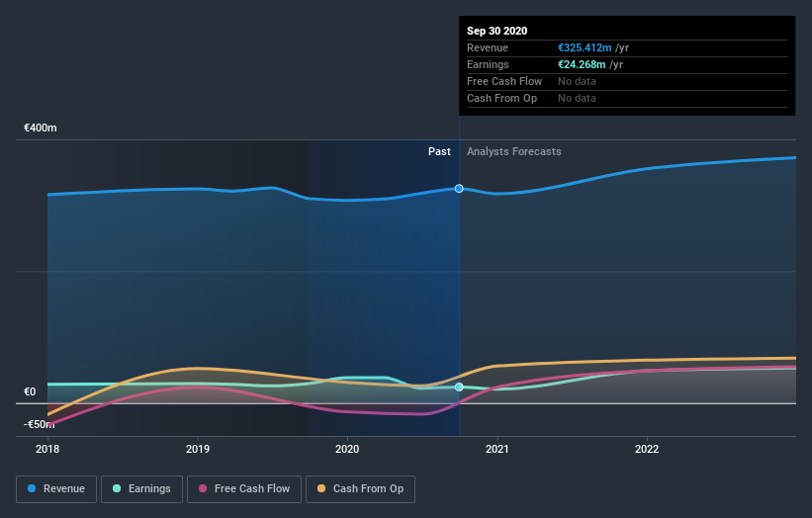Click No data in the Cash From Op row
The width and height of the screenshot is (812, 518).
[x=577, y=98]
